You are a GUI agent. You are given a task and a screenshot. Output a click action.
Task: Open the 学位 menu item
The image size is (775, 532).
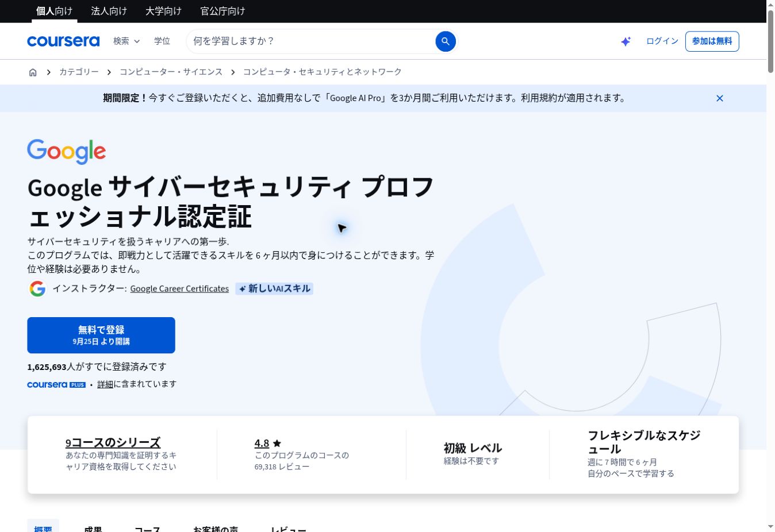click(x=162, y=41)
